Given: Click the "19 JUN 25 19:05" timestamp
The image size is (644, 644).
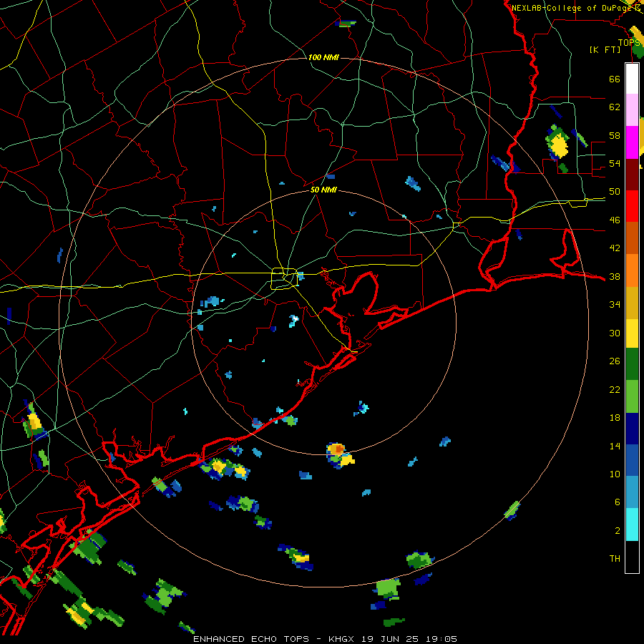Looking at the screenshot, I should (x=409, y=639).
